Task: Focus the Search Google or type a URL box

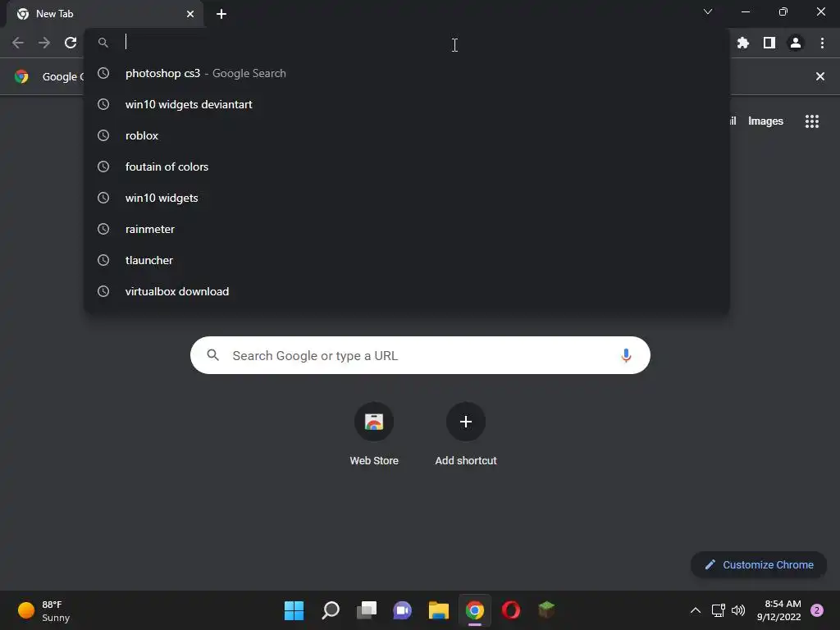Action: 420,355
